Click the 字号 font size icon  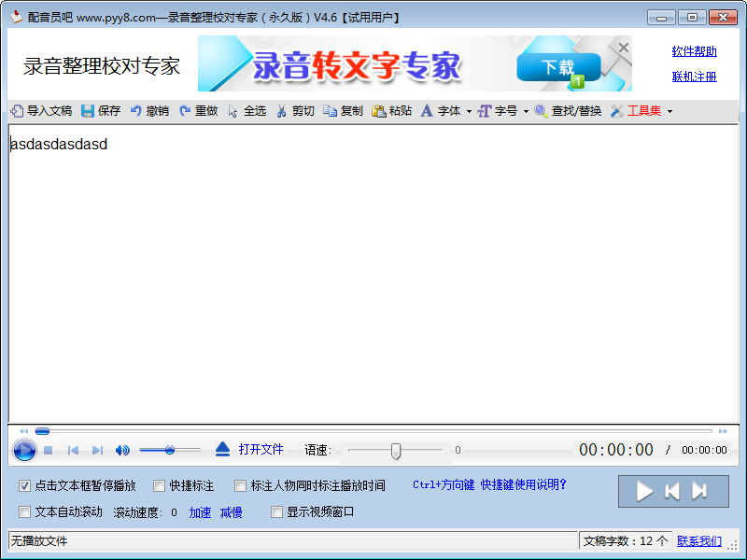pos(484,111)
